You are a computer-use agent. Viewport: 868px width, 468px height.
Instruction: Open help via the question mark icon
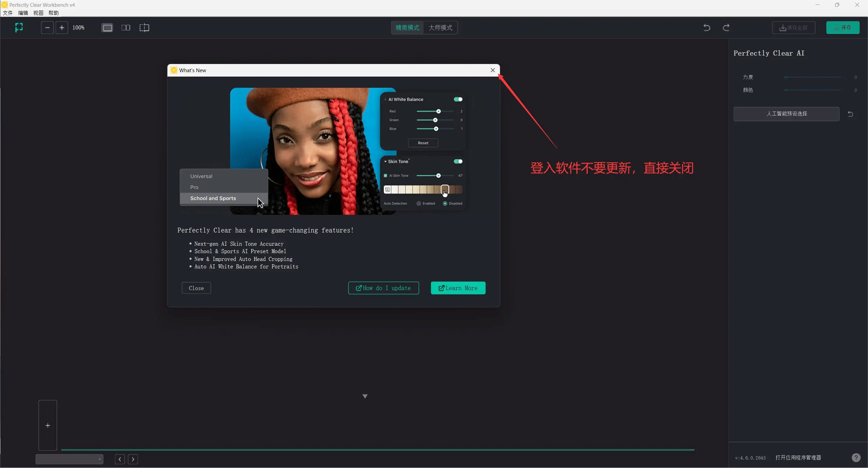click(x=856, y=457)
